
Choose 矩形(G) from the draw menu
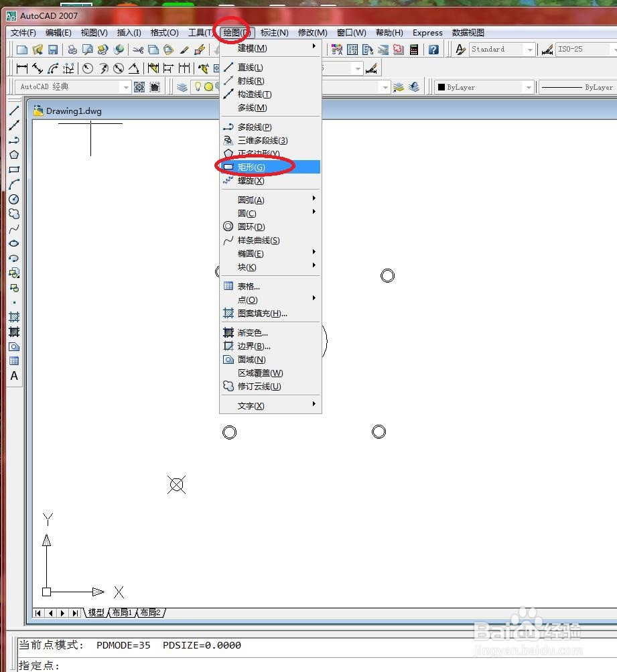click(271, 167)
